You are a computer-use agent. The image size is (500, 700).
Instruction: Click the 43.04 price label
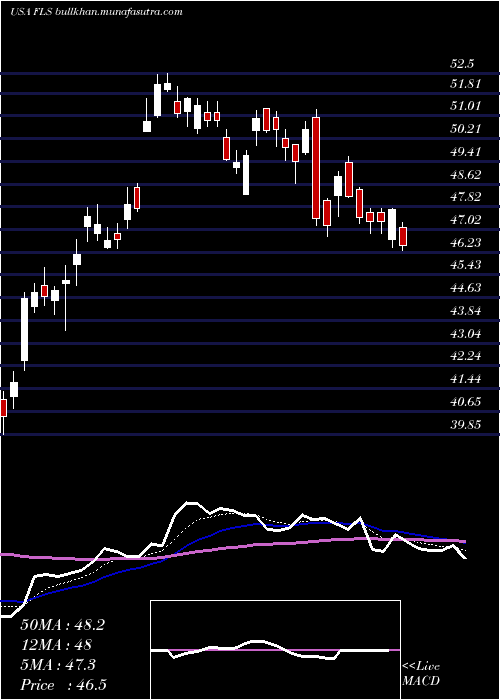[465, 333]
